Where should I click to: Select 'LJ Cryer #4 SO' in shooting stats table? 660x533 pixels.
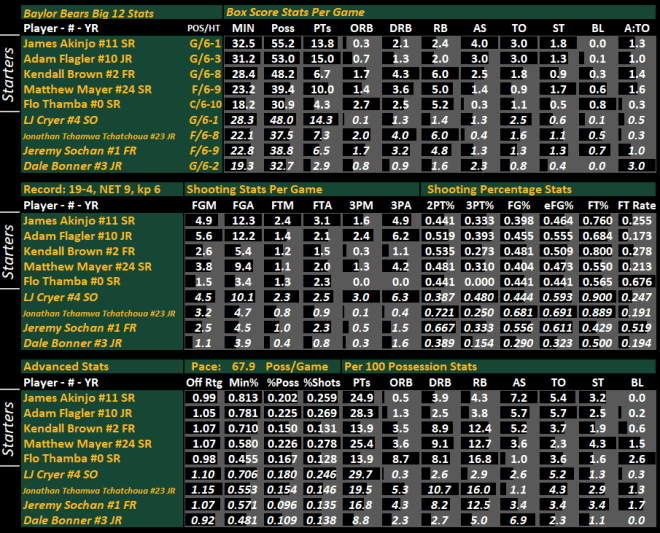click(61, 297)
